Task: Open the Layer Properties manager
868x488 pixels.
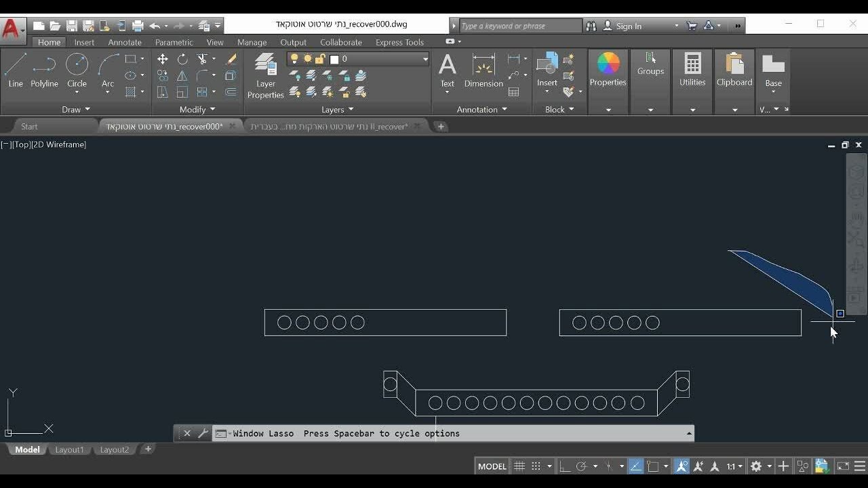Action: coord(266,76)
